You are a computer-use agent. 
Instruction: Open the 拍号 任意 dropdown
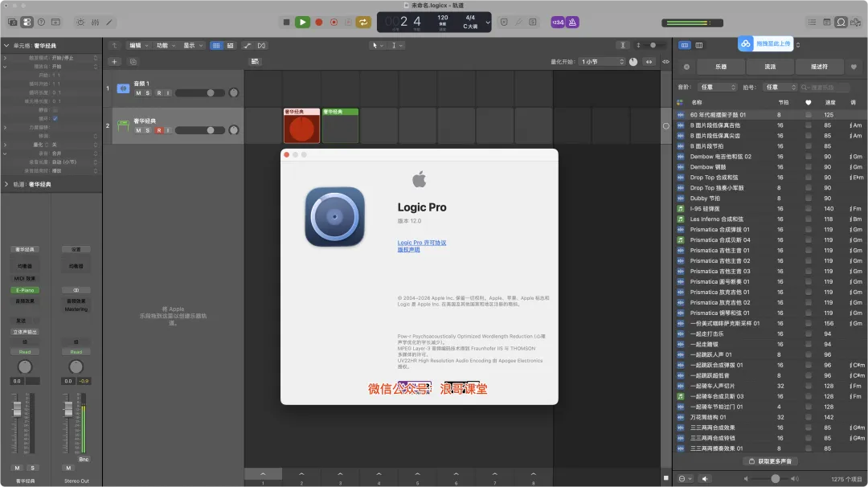click(x=780, y=87)
